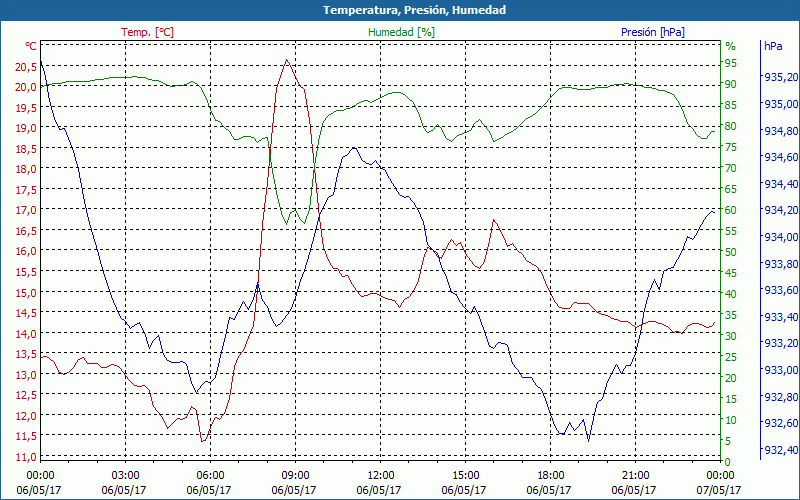Image resolution: width=800 pixels, height=500 pixels.
Task: Select the 932,60 pressure axis value
Action: click(x=781, y=423)
